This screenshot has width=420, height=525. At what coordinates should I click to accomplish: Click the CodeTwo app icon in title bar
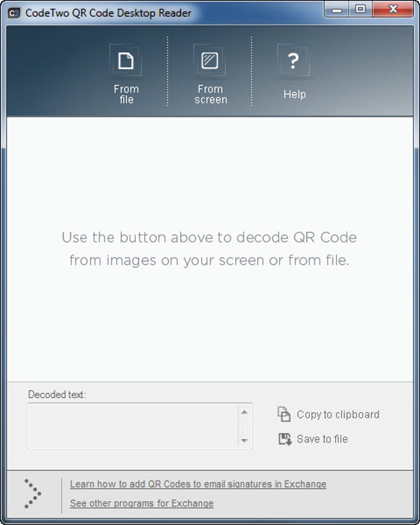click(14, 13)
